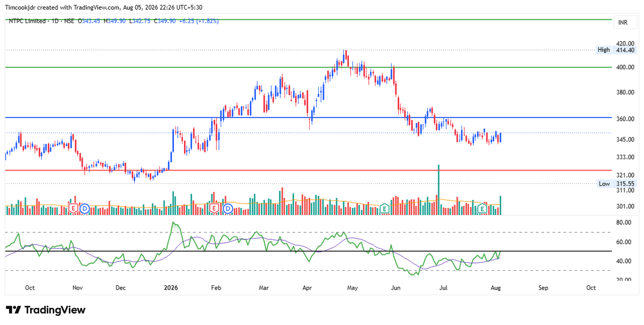The height and width of the screenshot is (325, 644).
Task: Click the 345.00 price axis label
Action: coord(626,139)
